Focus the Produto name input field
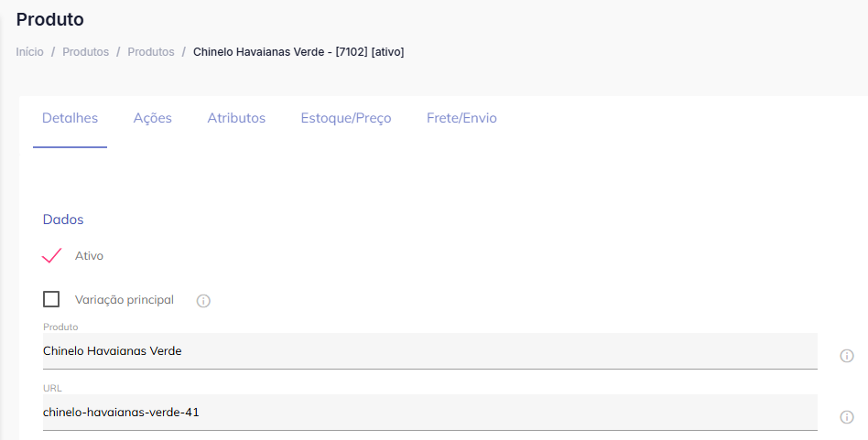The width and height of the screenshot is (868, 440). tap(429, 351)
